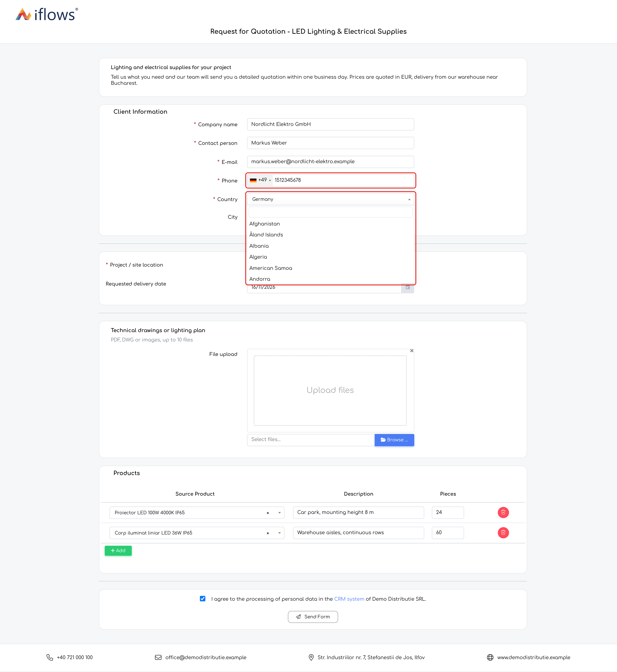This screenshot has height=672, width=617.
Task: Click the envelope icon in footer
Action: point(158,657)
